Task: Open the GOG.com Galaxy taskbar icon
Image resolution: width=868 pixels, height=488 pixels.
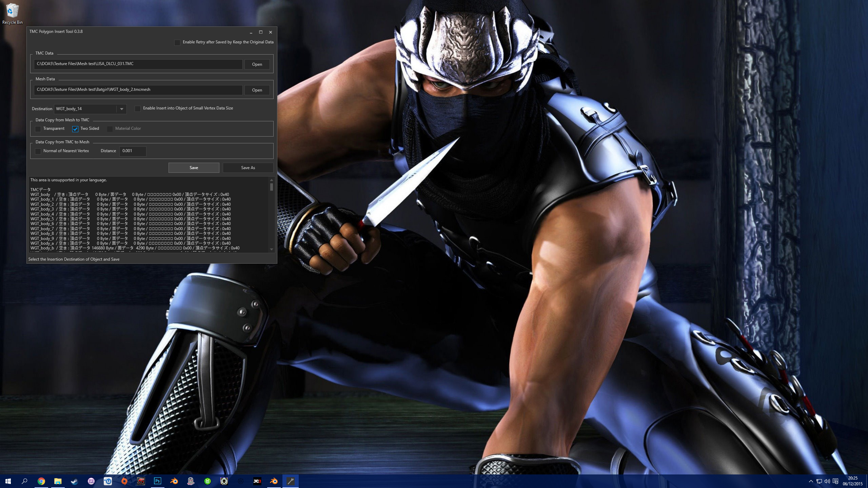Action: click(x=91, y=481)
